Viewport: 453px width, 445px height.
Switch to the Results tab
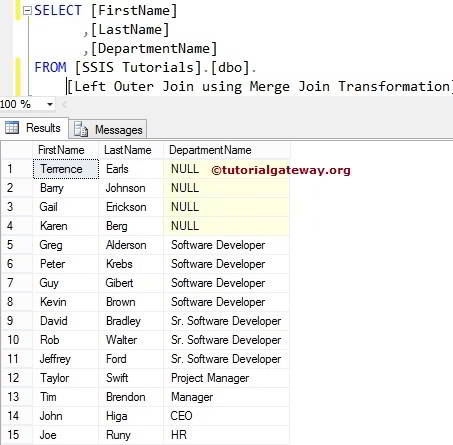tap(34, 128)
